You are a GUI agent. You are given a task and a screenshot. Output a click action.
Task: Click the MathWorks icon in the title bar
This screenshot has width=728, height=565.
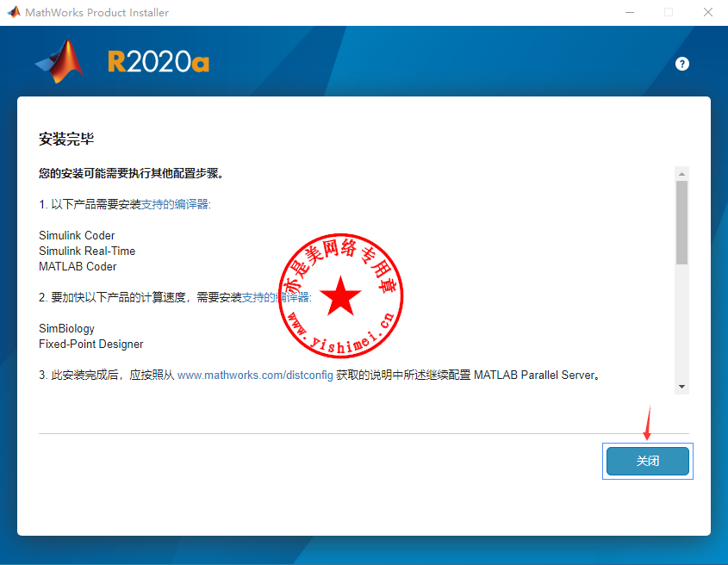pos(14,12)
